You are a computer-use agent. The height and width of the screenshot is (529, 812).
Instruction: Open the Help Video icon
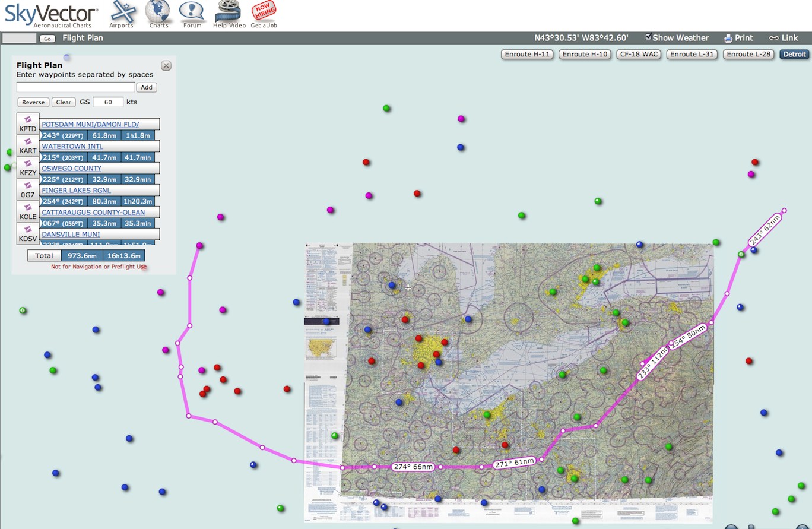pos(229,11)
